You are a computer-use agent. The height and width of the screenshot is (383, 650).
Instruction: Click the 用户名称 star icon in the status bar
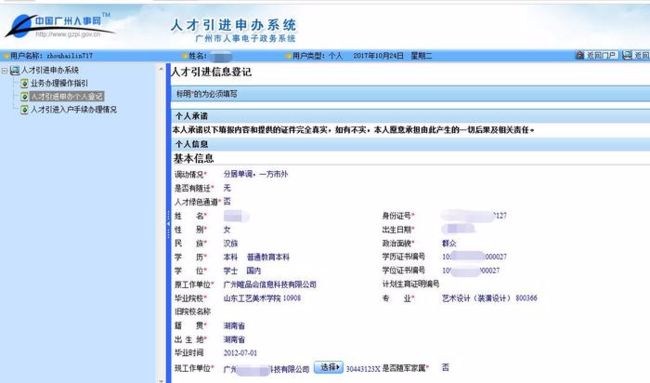coord(6,56)
